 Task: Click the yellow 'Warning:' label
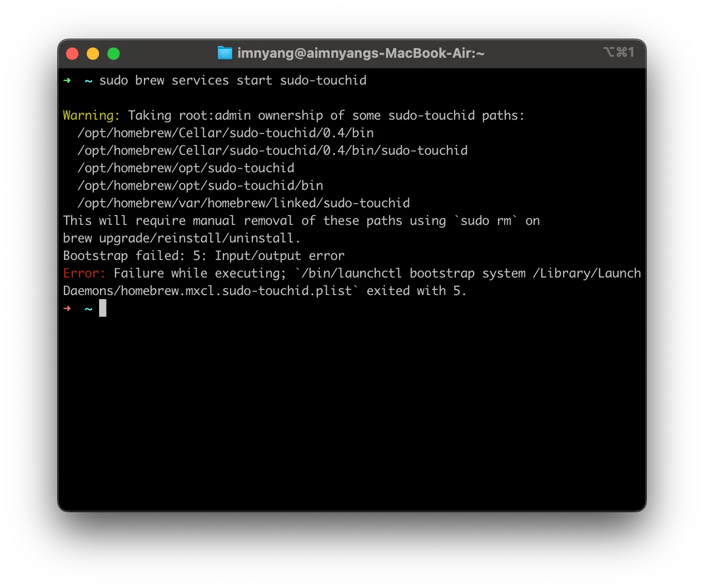tap(91, 116)
